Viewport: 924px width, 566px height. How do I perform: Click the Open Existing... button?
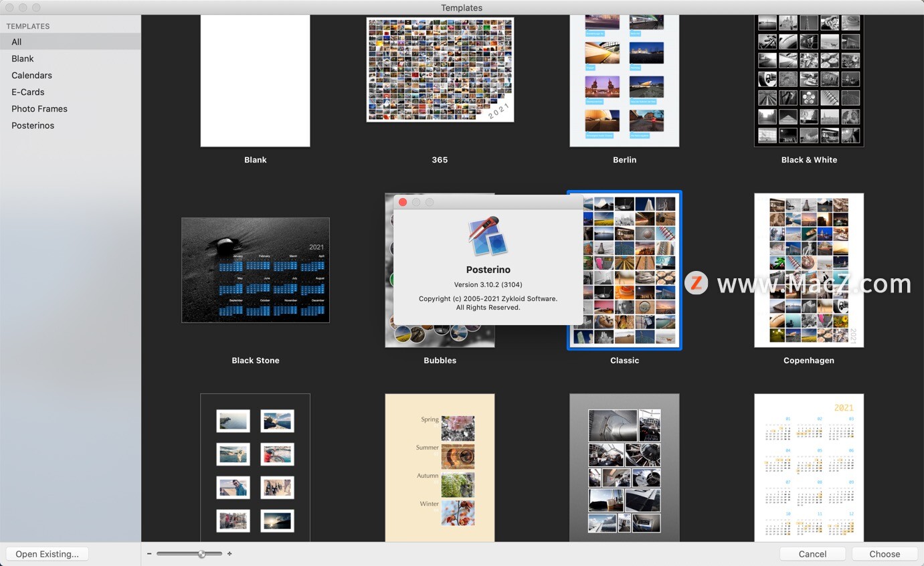click(47, 554)
